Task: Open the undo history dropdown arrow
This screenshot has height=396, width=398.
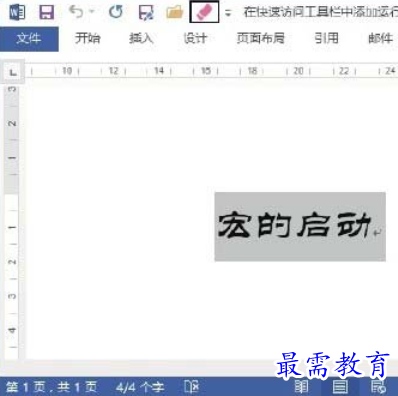Action: coord(92,12)
